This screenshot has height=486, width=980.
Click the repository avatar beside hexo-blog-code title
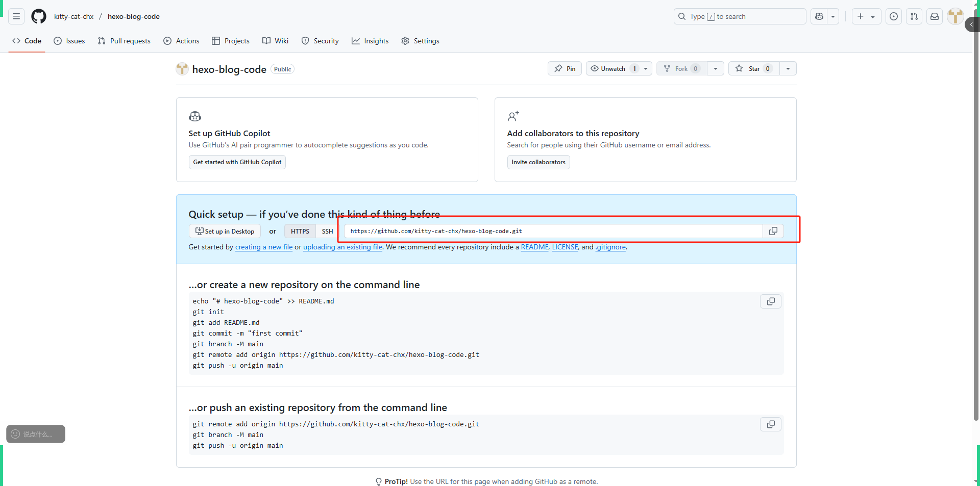coord(182,69)
